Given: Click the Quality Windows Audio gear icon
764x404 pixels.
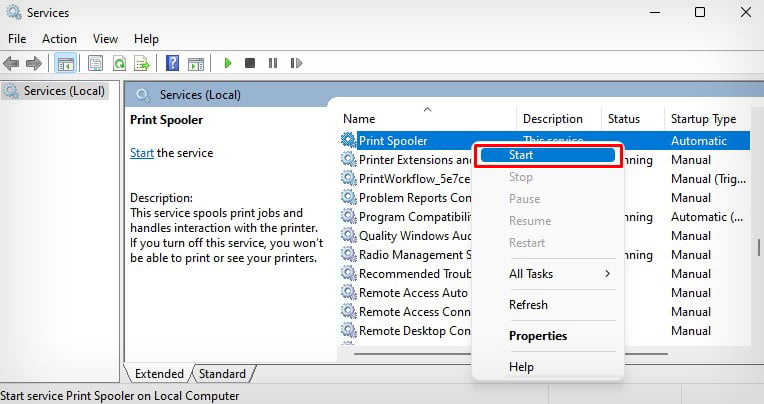Looking at the screenshot, I should pyautogui.click(x=348, y=235).
